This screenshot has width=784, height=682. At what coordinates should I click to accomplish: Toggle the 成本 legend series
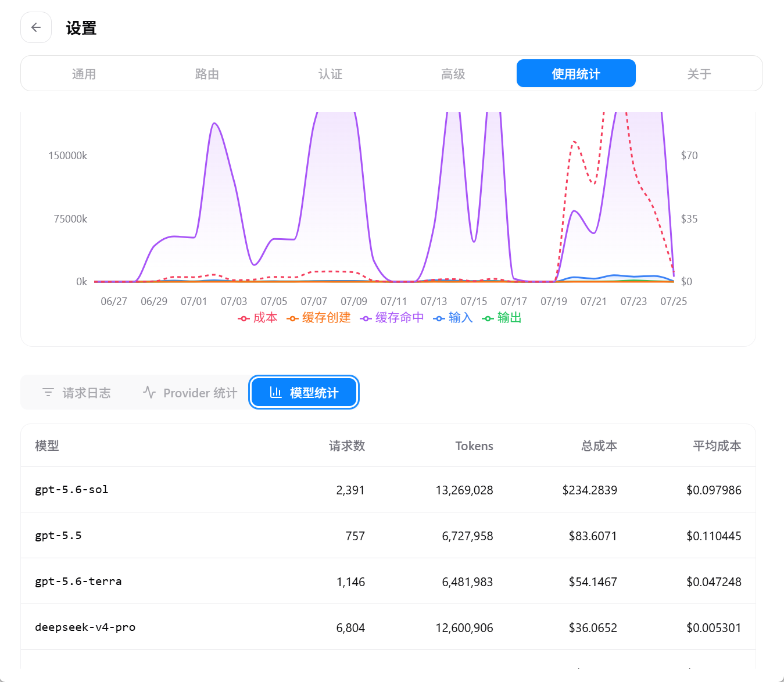coord(258,318)
